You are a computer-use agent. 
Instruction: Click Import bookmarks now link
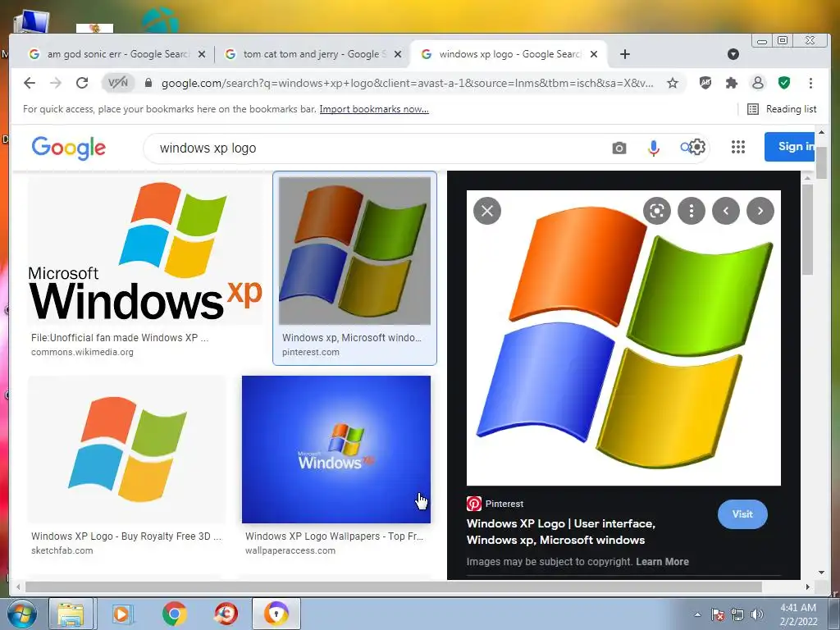(374, 109)
